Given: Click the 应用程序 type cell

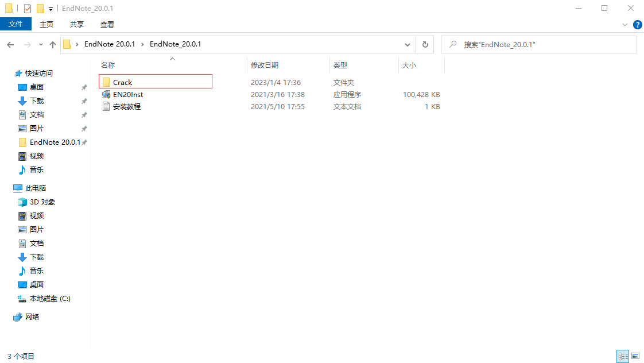Looking at the screenshot, I should click(347, 95).
